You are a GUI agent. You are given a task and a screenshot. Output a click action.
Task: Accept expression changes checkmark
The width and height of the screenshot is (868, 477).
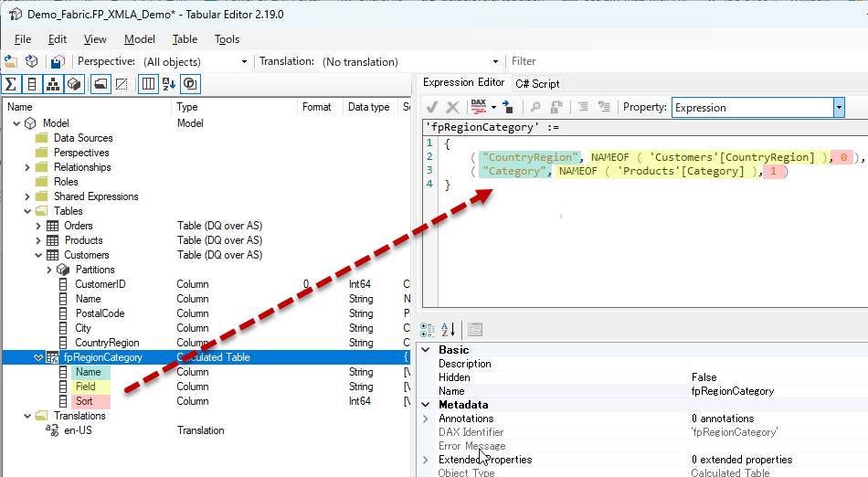coord(432,107)
